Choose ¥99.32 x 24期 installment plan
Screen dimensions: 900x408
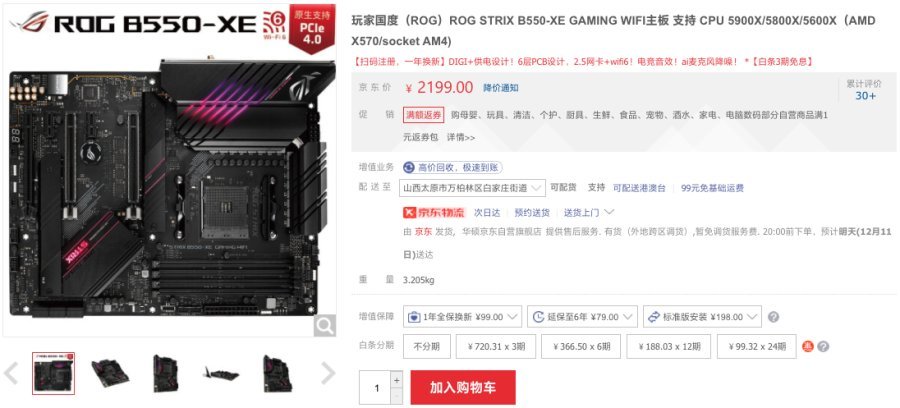(x=757, y=347)
